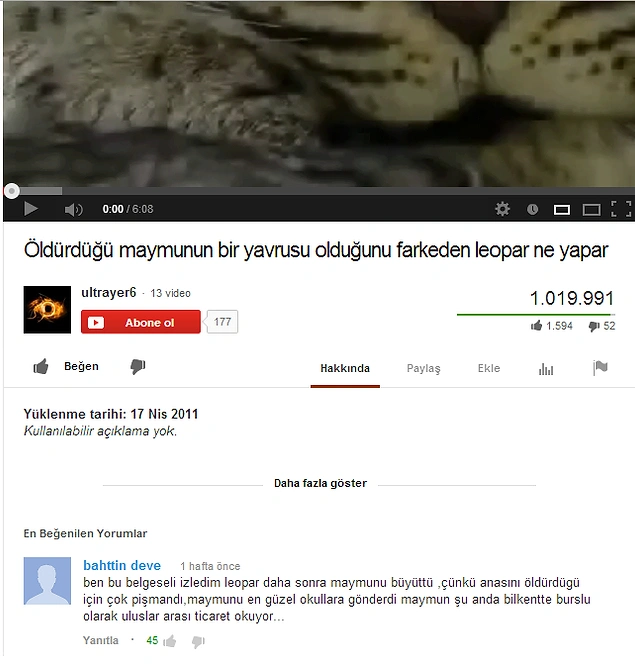The width and height of the screenshot is (635, 667).
Task: Upvote the bahttin deve comment
Action: coord(170,641)
